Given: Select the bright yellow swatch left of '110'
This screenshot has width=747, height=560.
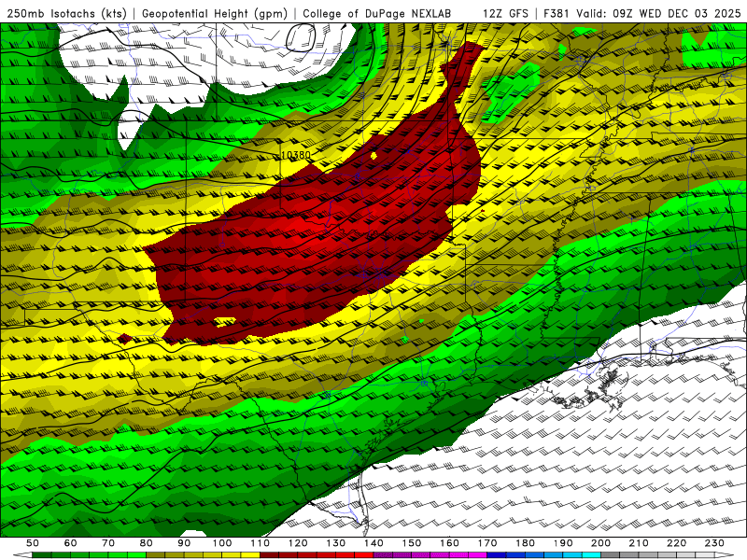Looking at the screenshot, I should coord(250,555).
